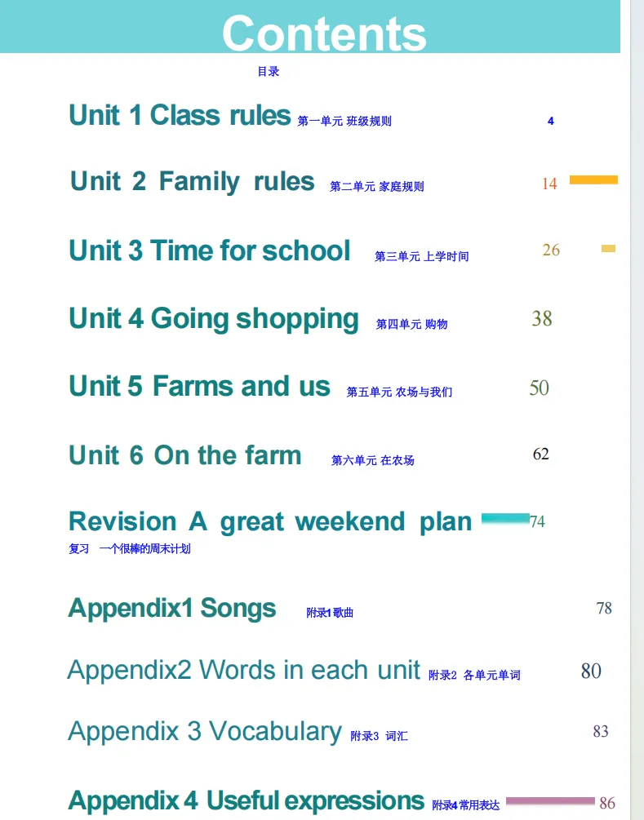Open Revision A great weekend plan

pyautogui.click(x=270, y=521)
